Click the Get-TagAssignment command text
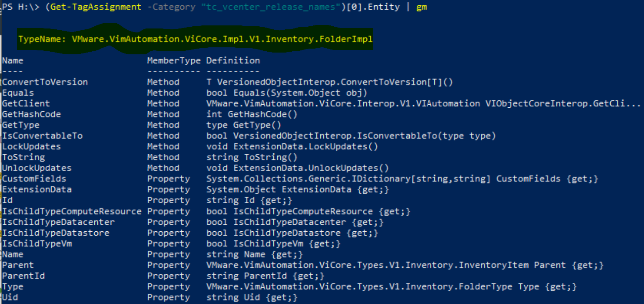644x304 pixels. coord(96,7)
